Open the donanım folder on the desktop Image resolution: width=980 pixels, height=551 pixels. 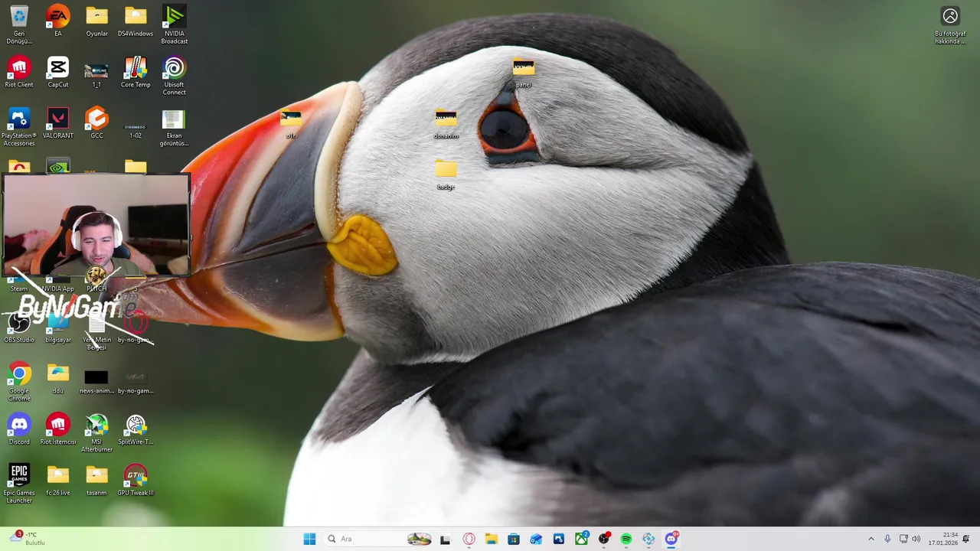[x=446, y=123]
